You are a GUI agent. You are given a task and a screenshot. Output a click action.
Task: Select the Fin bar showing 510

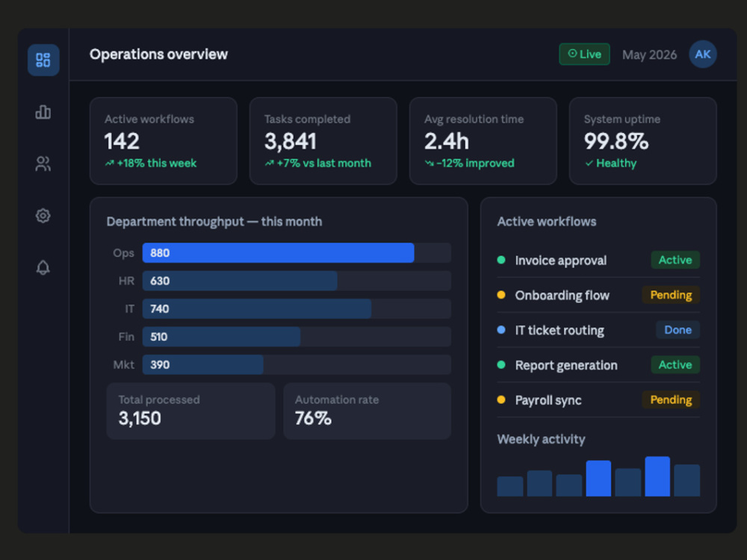pyautogui.click(x=222, y=337)
